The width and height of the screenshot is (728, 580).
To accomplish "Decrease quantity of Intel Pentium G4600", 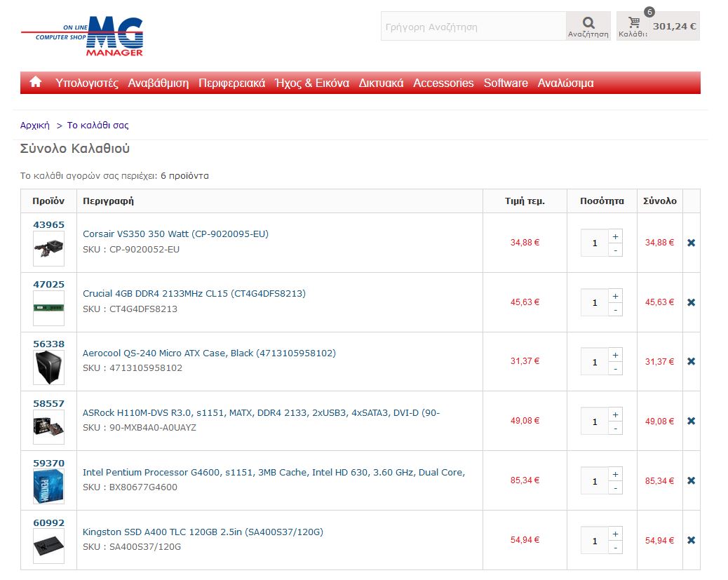I will 615,488.
